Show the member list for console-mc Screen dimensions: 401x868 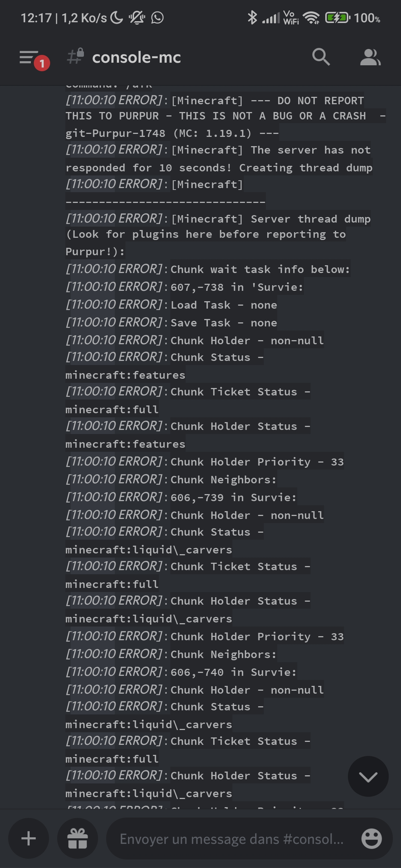click(370, 57)
